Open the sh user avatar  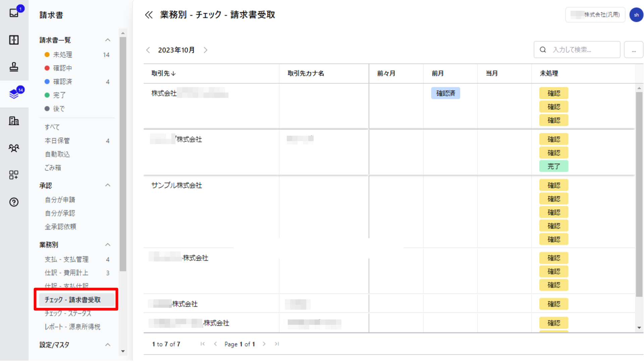pos(636,15)
